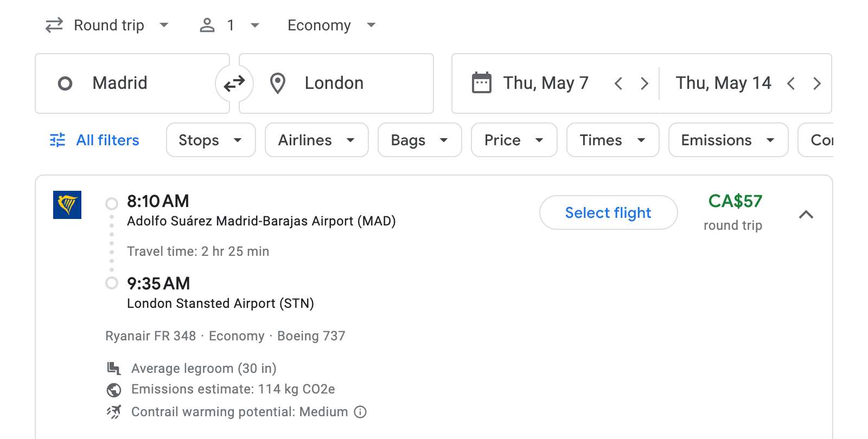The height and width of the screenshot is (439, 868).
Task: Click the average legroom seat icon
Action: (113, 368)
